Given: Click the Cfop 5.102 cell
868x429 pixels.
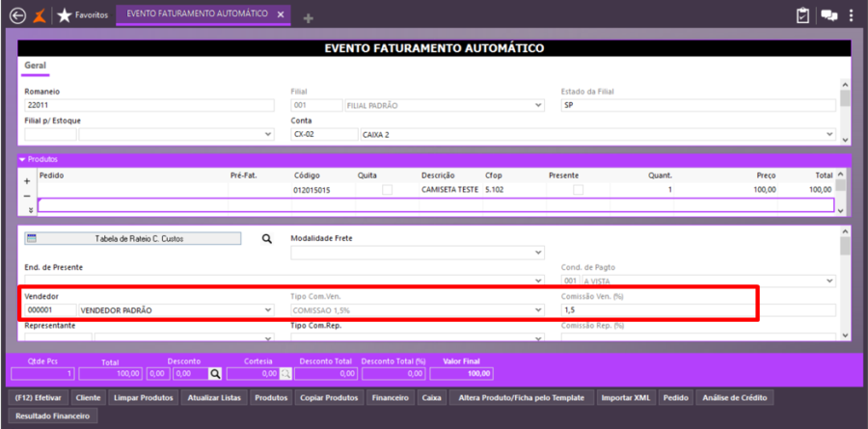Looking at the screenshot, I should [x=514, y=190].
